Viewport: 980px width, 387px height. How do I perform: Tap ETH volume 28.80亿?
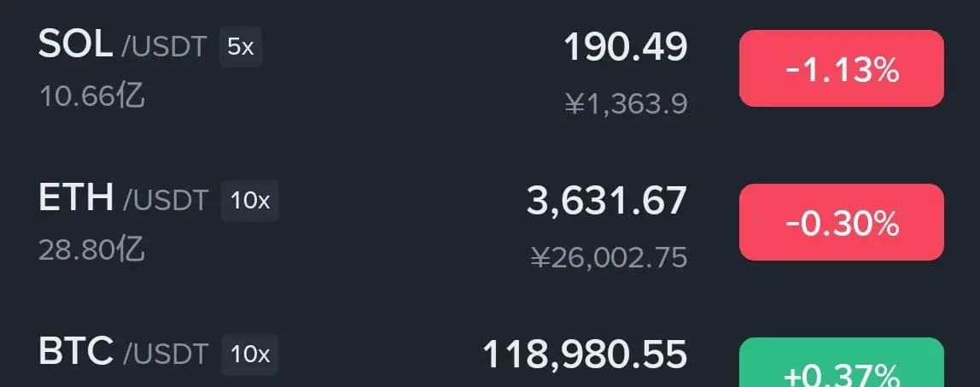(92, 250)
